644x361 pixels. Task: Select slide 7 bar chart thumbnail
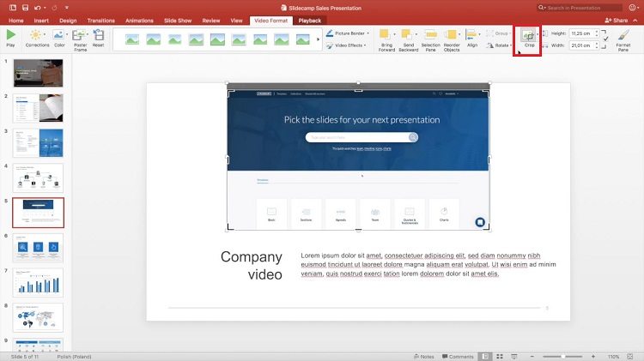coord(38,283)
